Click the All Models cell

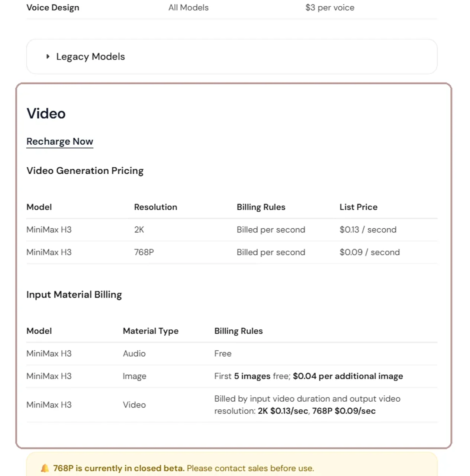pos(189,7)
